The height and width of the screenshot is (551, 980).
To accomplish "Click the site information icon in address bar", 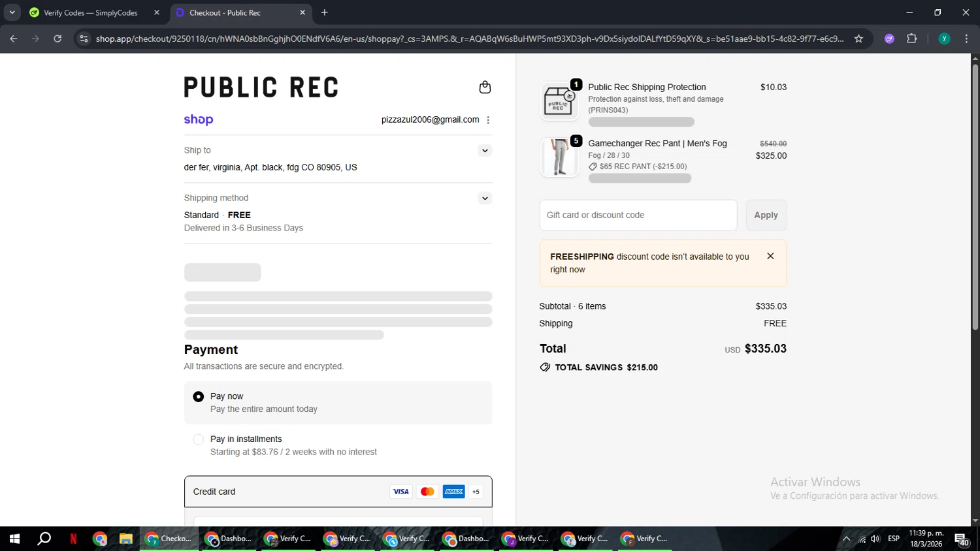I will click(84, 39).
